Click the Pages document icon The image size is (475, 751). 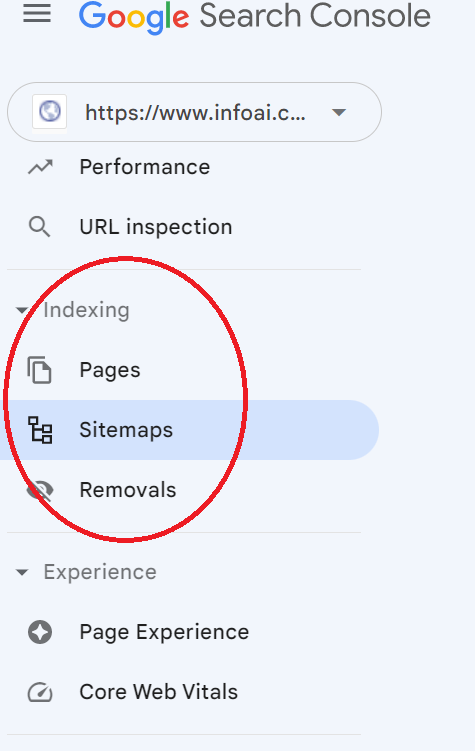click(x=39, y=370)
